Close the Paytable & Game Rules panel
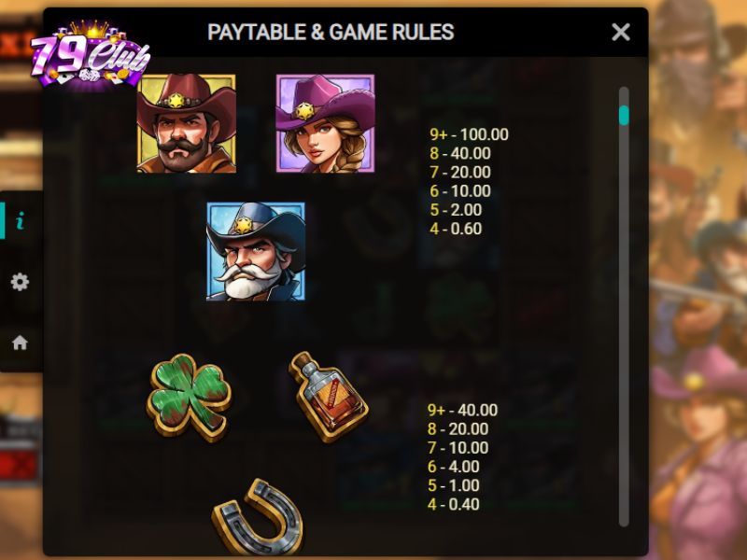Viewport: 747px width, 560px height. click(621, 33)
